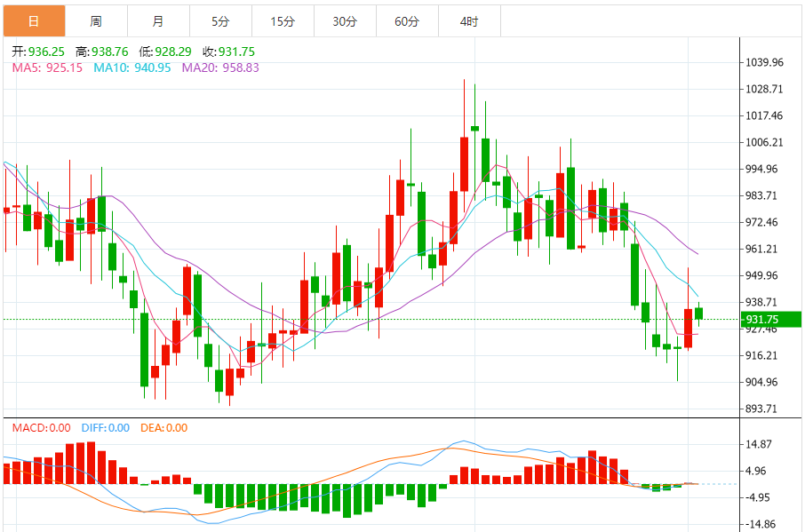805x532 pixels.
Task: Open the 5分 timeframe tab
Action: coord(220,21)
